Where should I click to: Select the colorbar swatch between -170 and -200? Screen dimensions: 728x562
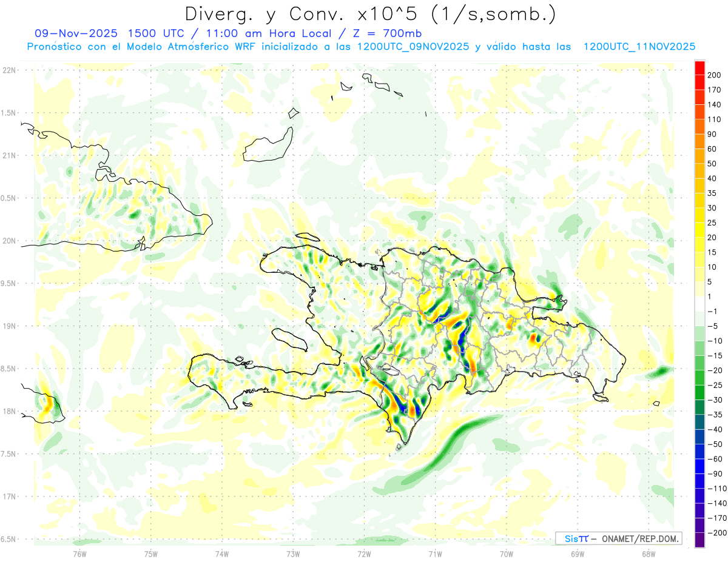tap(699, 525)
